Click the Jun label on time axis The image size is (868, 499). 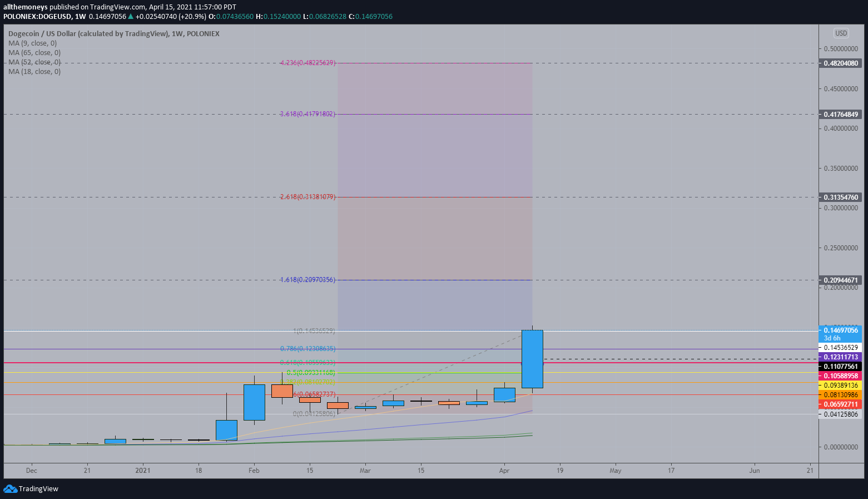(x=755, y=471)
